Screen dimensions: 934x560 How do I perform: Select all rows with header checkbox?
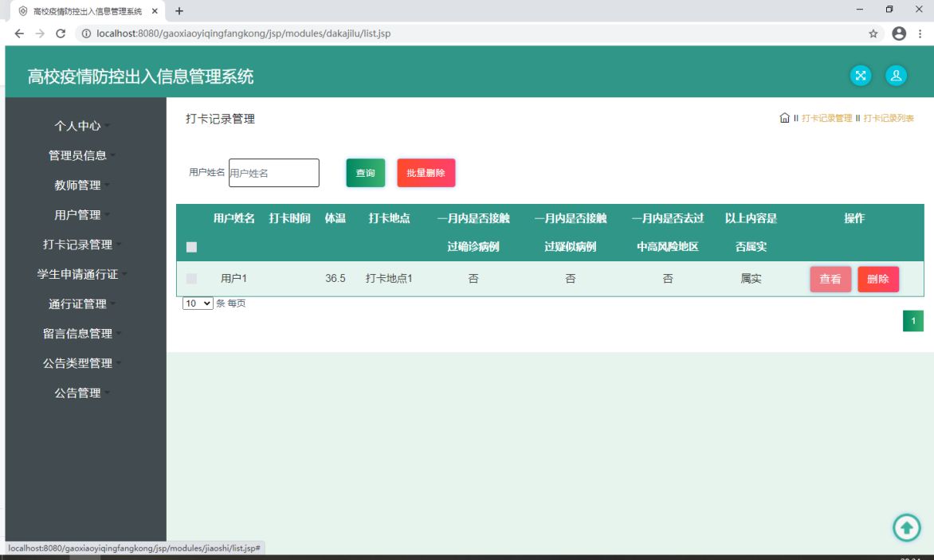(x=191, y=247)
